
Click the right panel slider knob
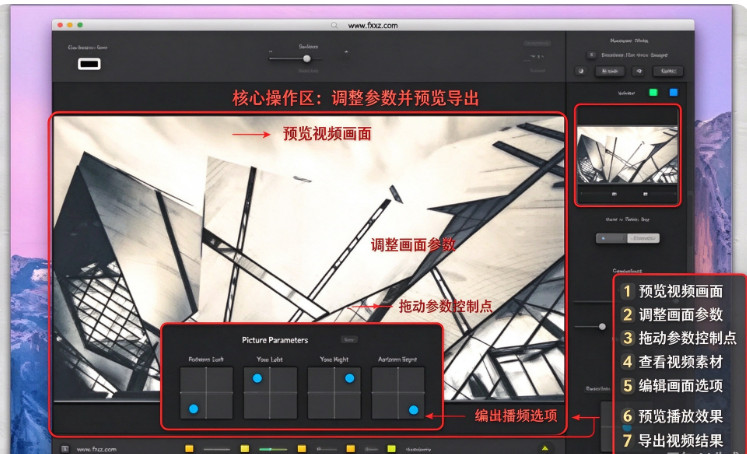coord(602,326)
